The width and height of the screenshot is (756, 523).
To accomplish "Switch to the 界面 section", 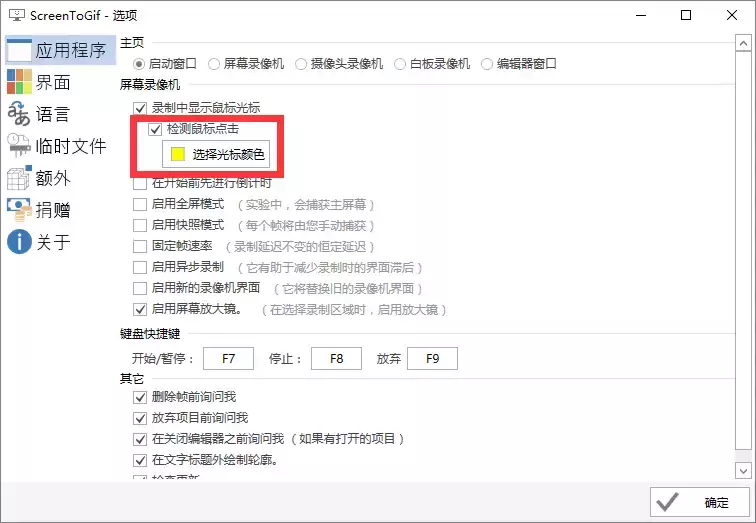I will pyautogui.click(x=40, y=82).
